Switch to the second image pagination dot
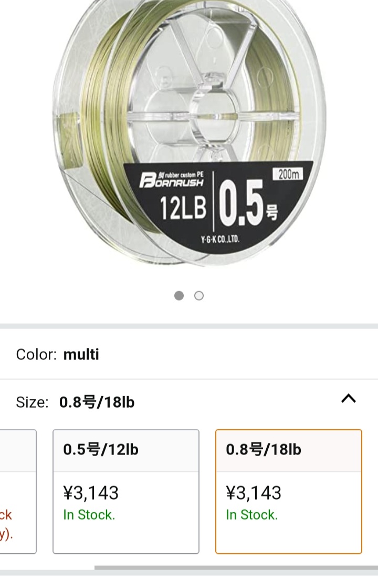 tap(199, 296)
